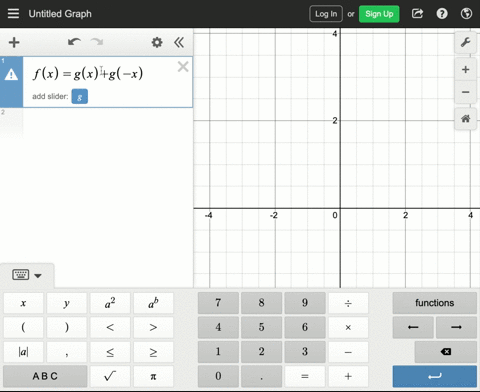Tap the number 6 key
Screen dimensions: 480x392
click(305, 327)
